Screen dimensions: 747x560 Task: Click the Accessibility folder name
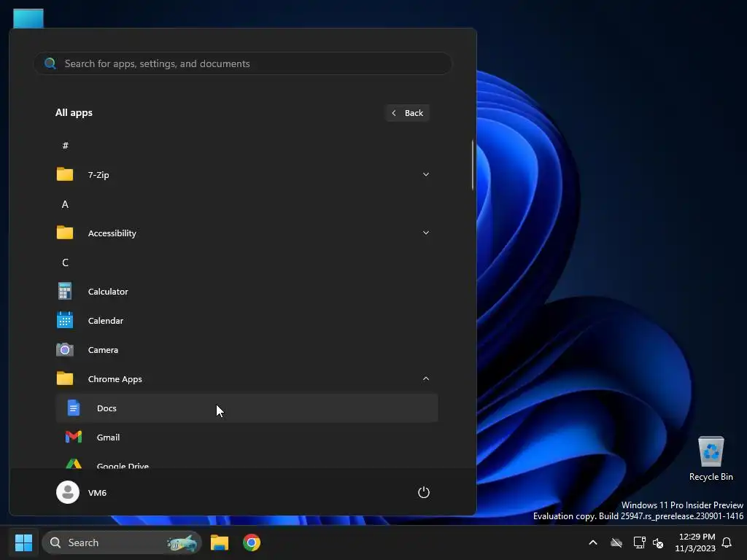112,233
